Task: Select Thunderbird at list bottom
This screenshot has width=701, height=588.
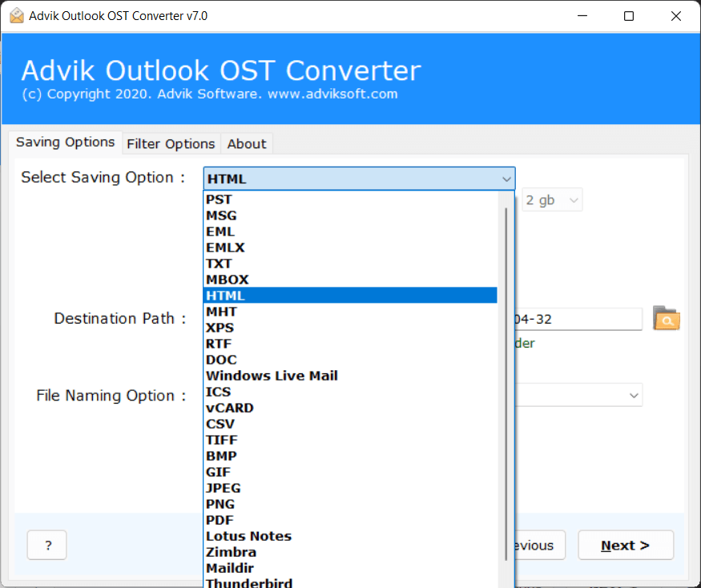Action: 350,583
